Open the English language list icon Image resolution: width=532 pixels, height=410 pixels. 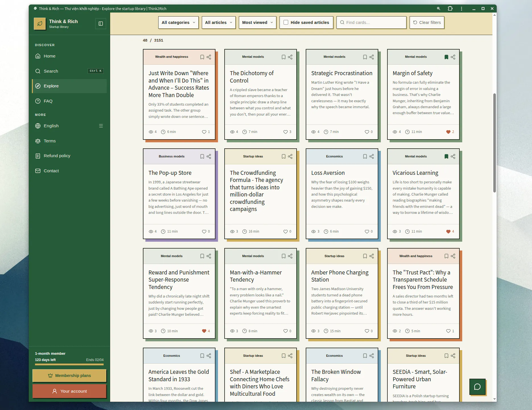pyautogui.click(x=101, y=126)
